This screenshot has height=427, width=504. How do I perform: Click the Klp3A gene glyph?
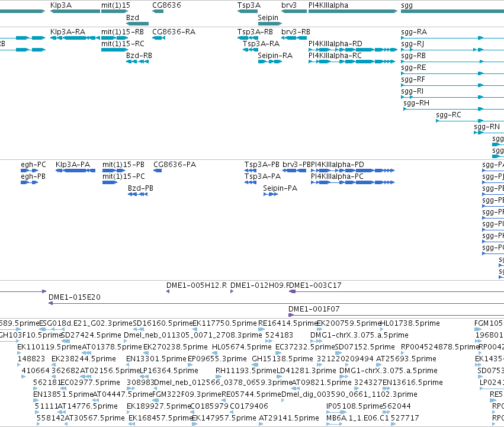(x=75, y=11)
